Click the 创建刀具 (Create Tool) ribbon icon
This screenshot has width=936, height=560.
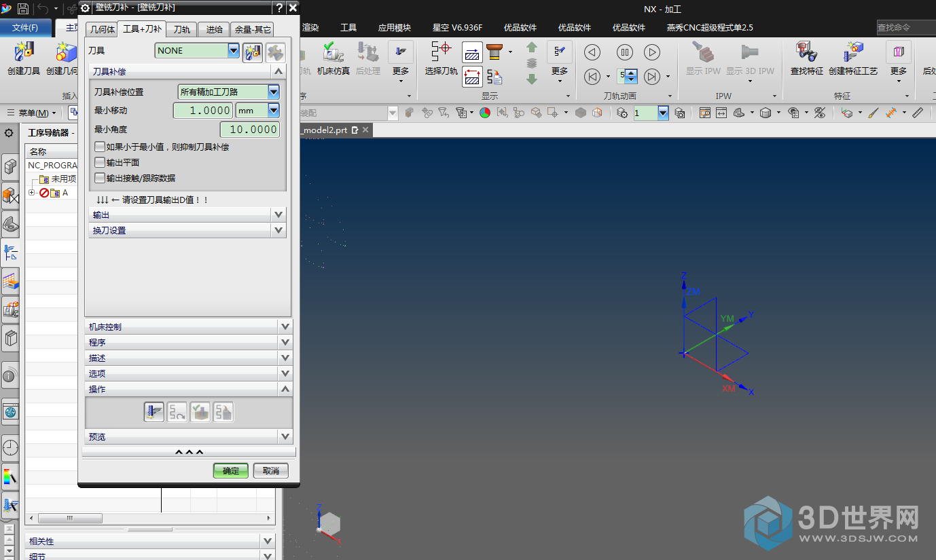pyautogui.click(x=24, y=52)
